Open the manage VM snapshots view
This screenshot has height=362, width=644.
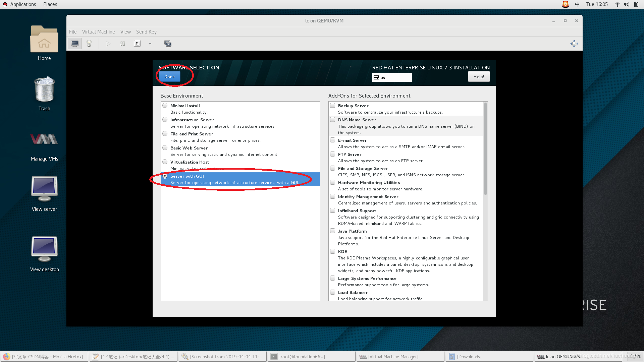click(x=168, y=44)
